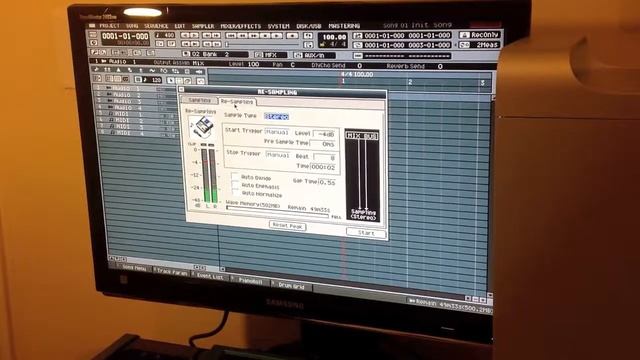Click the Wave Memory usage bar
640x360 pixels.
coord(278,213)
